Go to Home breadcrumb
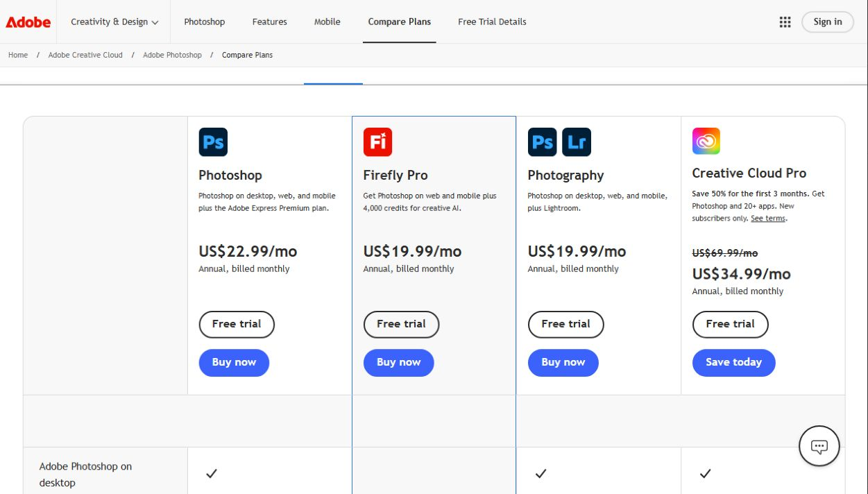 pos(18,55)
